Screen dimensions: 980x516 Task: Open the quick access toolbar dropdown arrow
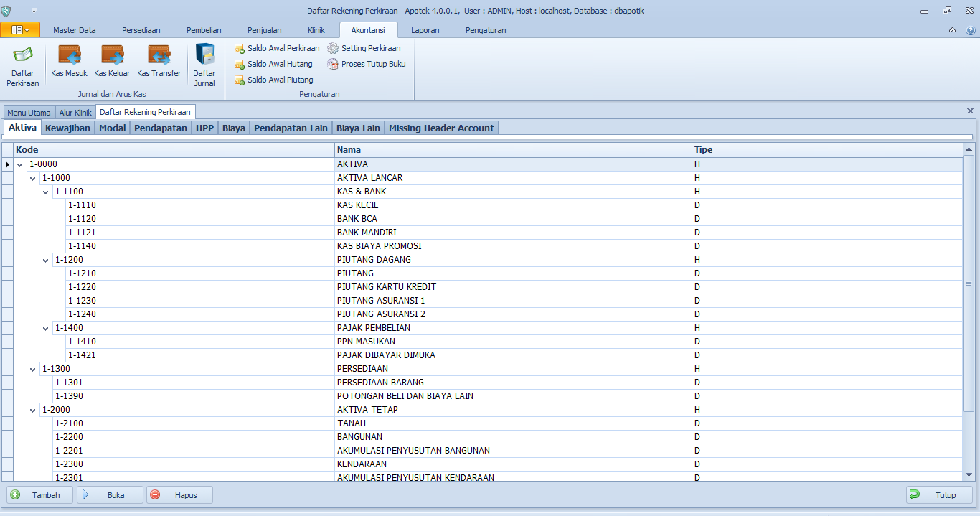pyautogui.click(x=34, y=11)
